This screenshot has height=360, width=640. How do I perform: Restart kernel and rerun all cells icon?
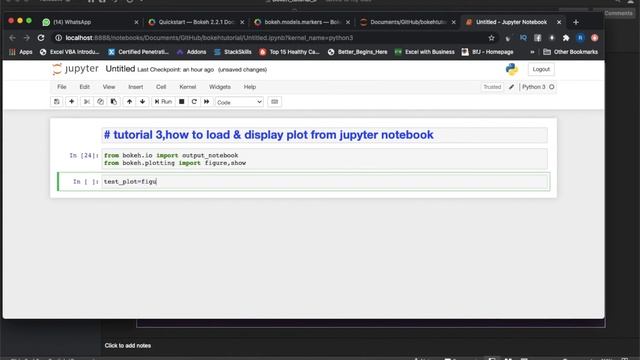point(207,102)
